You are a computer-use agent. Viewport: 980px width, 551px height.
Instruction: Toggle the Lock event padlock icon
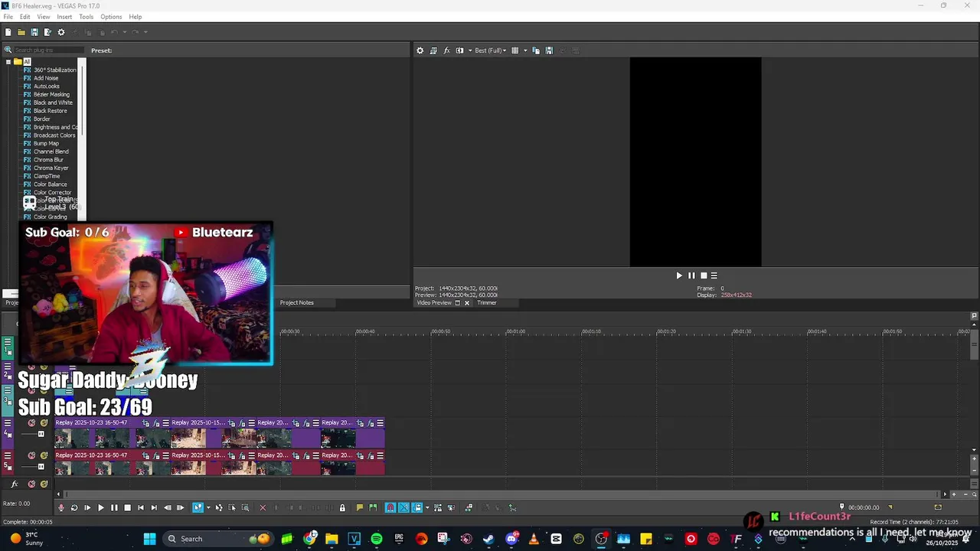[342, 507]
